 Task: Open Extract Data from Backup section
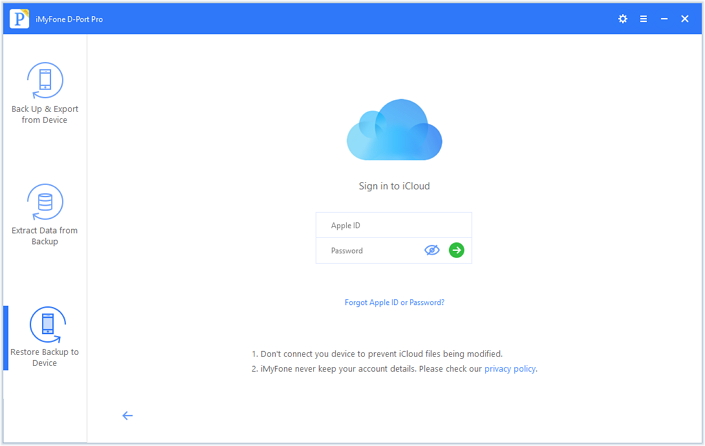tap(45, 215)
